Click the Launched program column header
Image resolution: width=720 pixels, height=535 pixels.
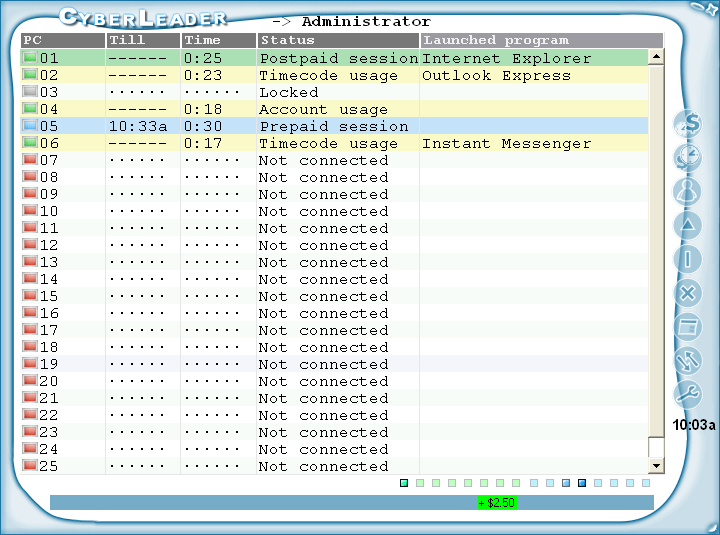542,40
